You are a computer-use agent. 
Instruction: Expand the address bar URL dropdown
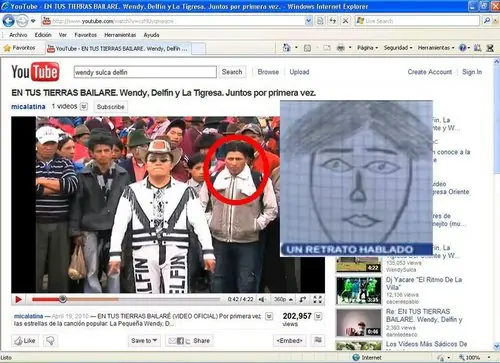point(309,21)
